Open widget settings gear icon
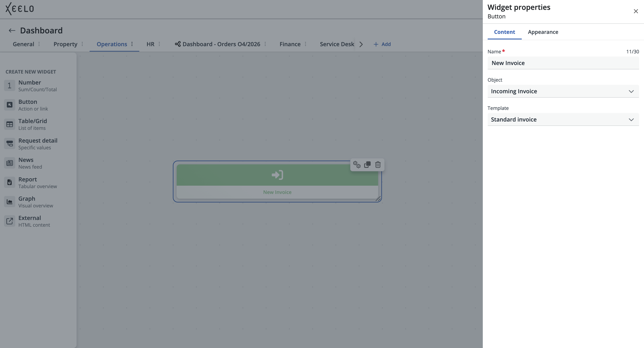This screenshot has height=348, width=644. point(357,165)
